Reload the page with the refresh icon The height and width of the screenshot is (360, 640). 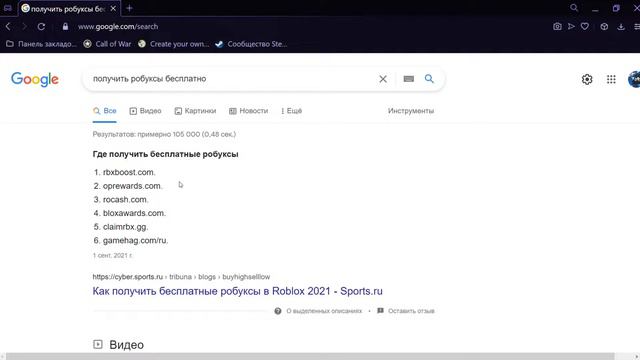[41, 27]
